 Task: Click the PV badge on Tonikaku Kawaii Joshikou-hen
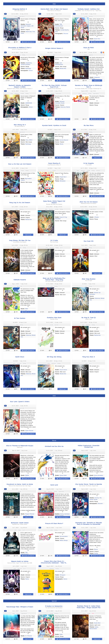point(74,14)
